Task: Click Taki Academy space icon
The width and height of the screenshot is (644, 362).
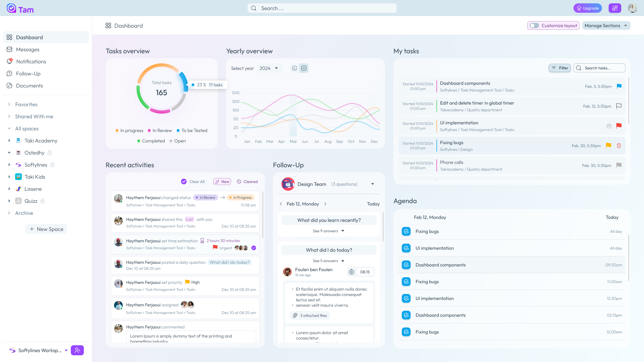Action: [x=18, y=141]
